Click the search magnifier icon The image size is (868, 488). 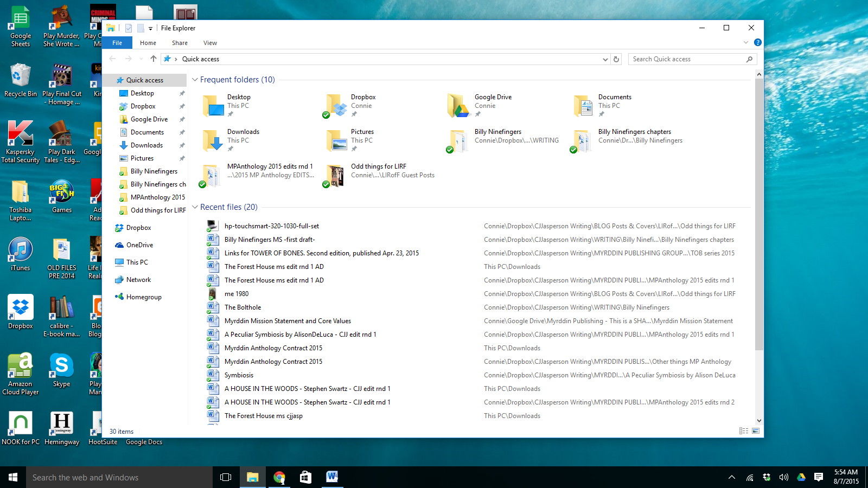[749, 59]
